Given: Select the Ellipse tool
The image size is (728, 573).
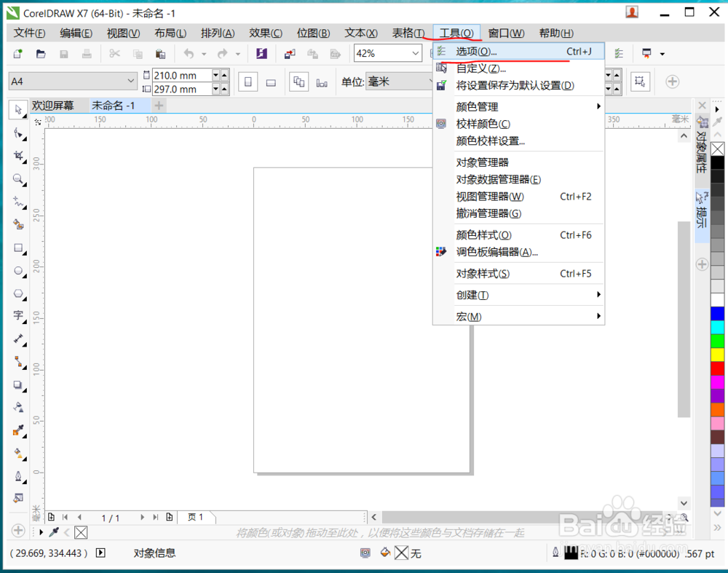Looking at the screenshot, I should [18, 271].
